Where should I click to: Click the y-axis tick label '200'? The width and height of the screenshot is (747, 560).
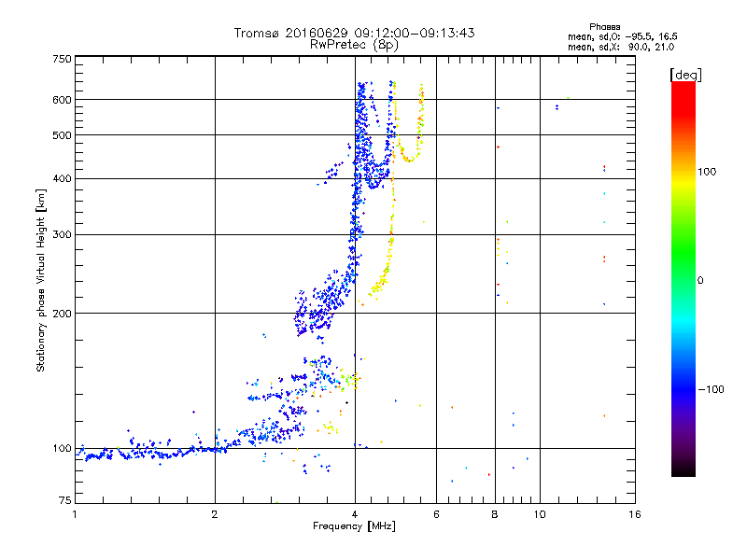(62, 314)
